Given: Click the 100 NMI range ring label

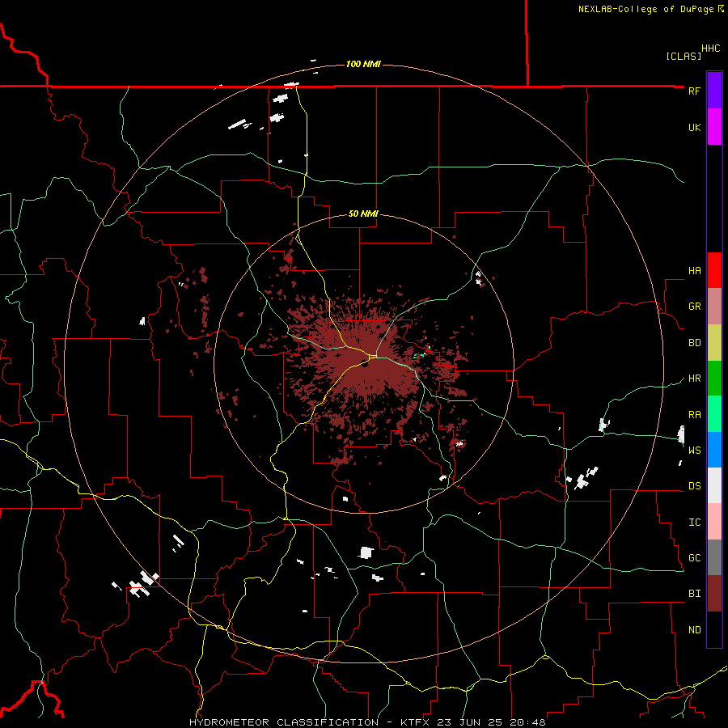Looking at the screenshot, I should tap(363, 64).
